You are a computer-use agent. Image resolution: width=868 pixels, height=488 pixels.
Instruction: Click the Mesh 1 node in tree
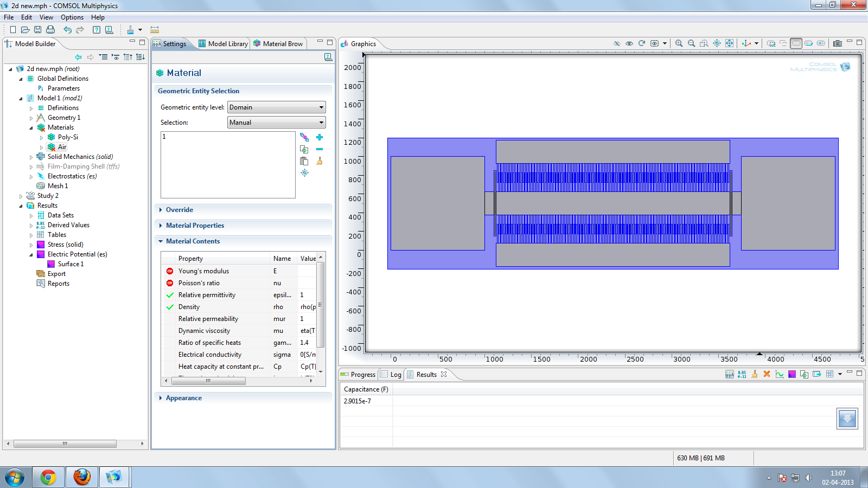tap(58, 186)
